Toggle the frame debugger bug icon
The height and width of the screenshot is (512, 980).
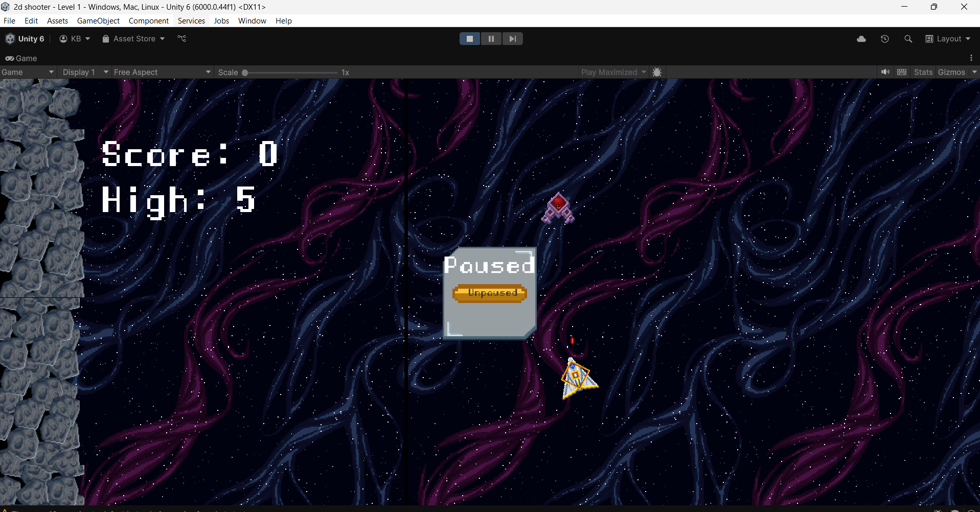657,72
